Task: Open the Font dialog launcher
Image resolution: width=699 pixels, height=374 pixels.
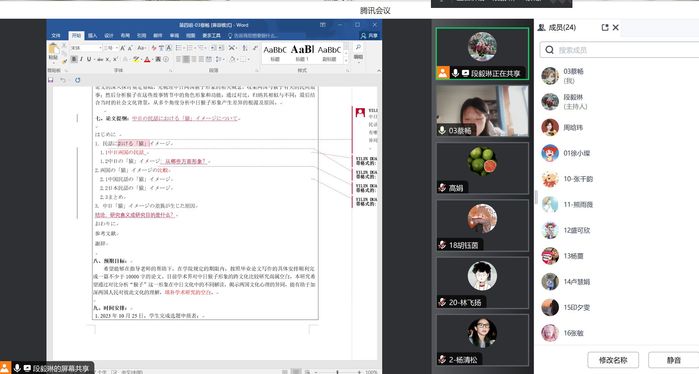Action: pyautogui.click(x=171, y=71)
